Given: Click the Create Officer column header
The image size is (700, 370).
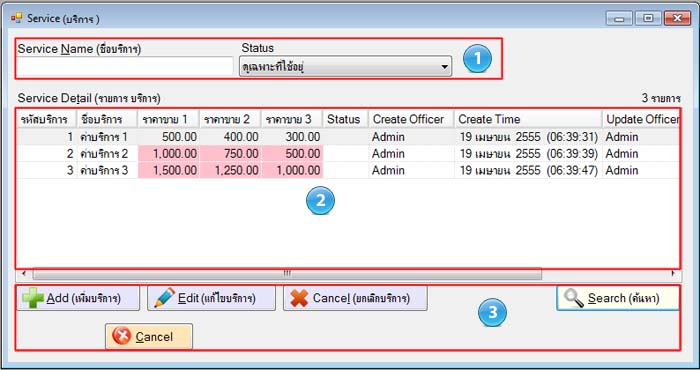Looking at the screenshot, I should 412,119.
